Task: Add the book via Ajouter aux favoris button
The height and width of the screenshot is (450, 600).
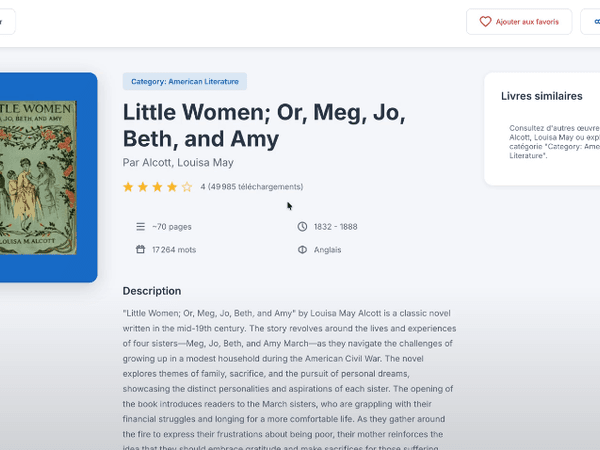Action: tap(519, 22)
